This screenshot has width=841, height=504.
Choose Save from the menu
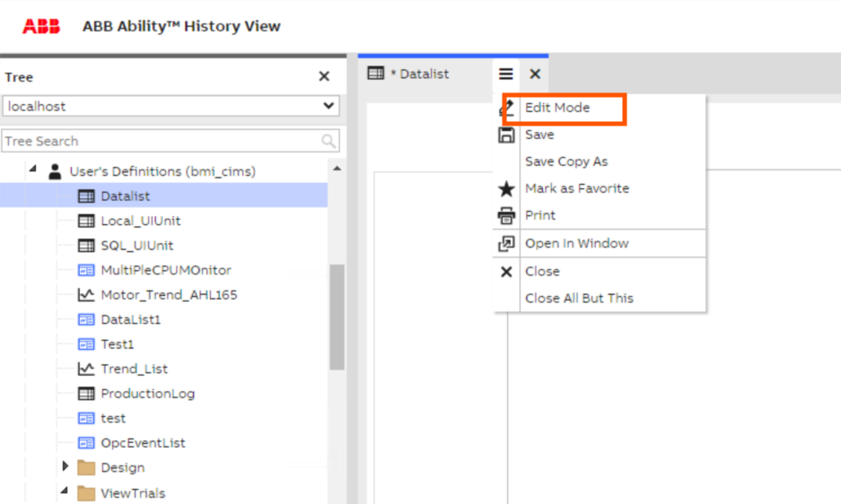539,135
